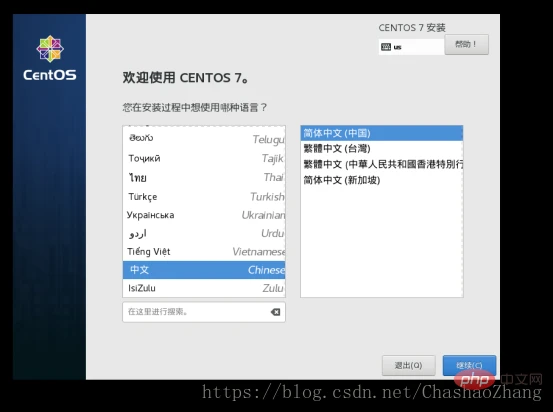Select IsiZulu Zulu language
The width and height of the screenshot is (553, 412).
click(x=204, y=288)
